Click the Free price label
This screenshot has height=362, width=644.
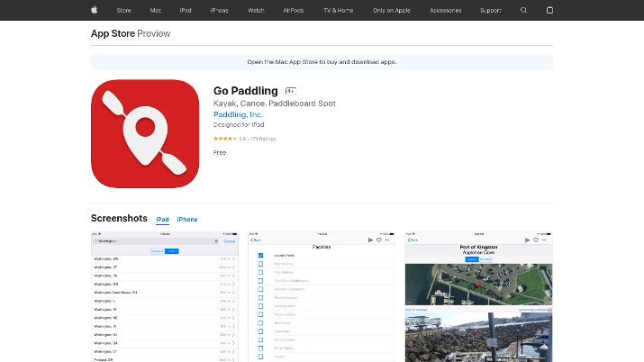[220, 153]
